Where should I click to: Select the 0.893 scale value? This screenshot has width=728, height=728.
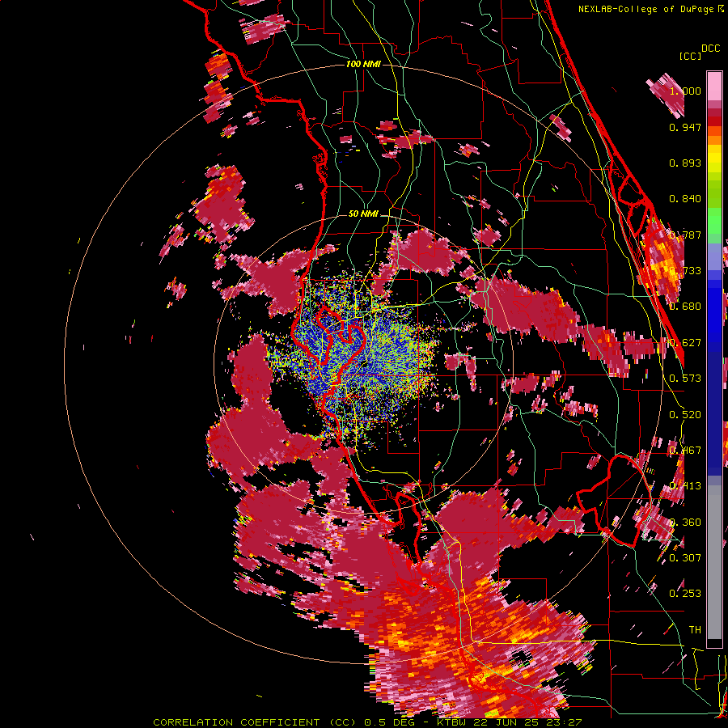(x=685, y=163)
